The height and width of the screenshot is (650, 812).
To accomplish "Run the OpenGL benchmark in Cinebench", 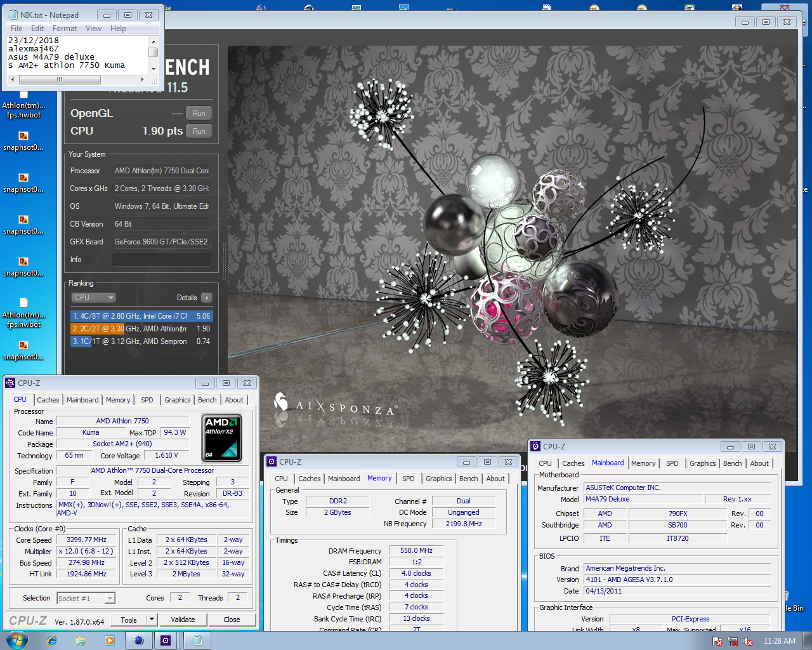I will click(x=199, y=114).
